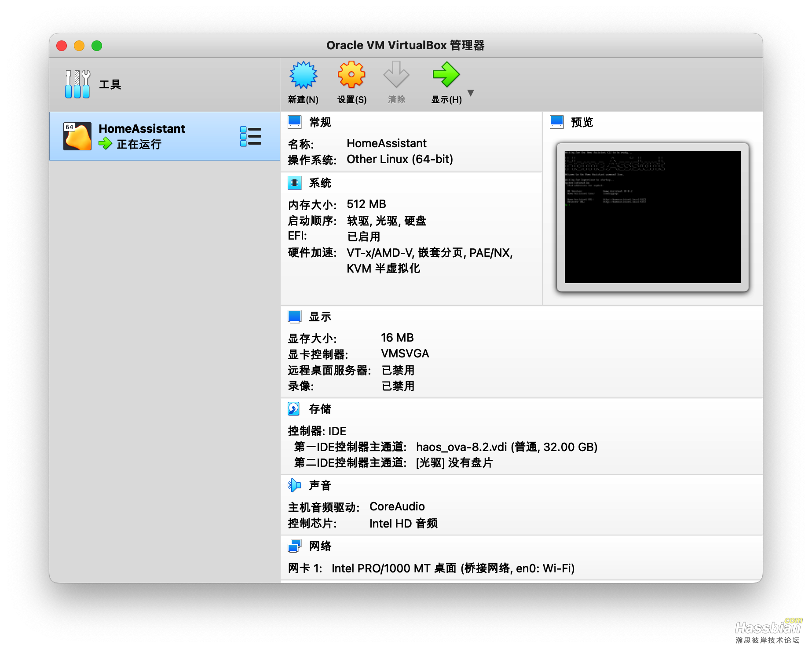The height and width of the screenshot is (648, 812).
Task: Select the 工具 tools icon
Action: (x=77, y=84)
